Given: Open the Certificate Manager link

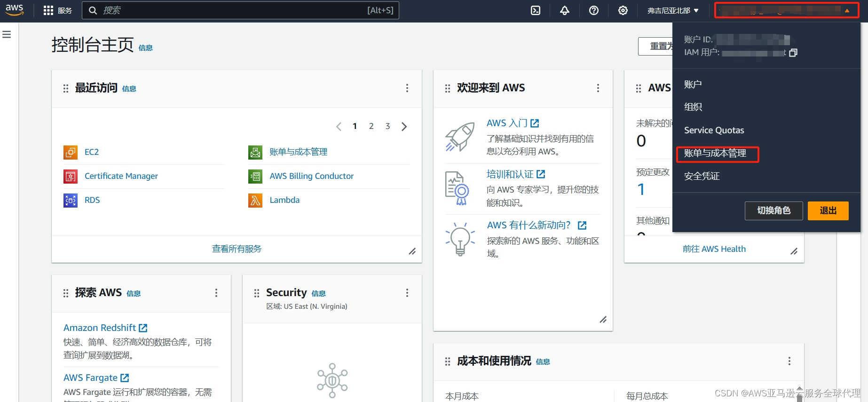Looking at the screenshot, I should (x=121, y=176).
